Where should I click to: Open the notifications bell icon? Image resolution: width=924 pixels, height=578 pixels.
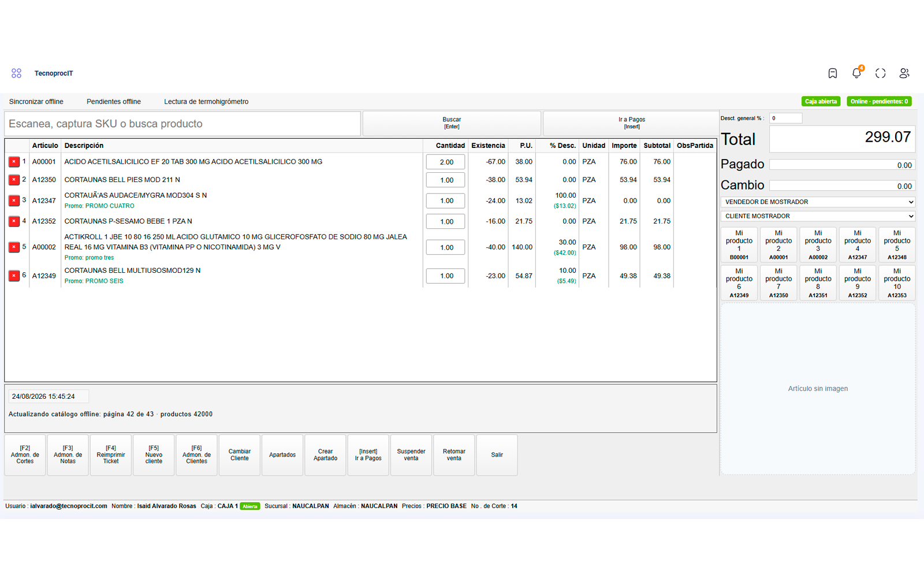pos(856,73)
